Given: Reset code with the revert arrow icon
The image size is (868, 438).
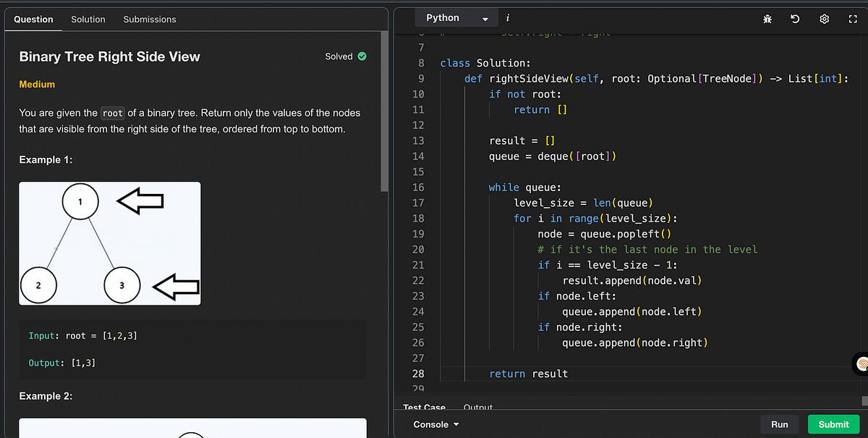Looking at the screenshot, I should 795,19.
